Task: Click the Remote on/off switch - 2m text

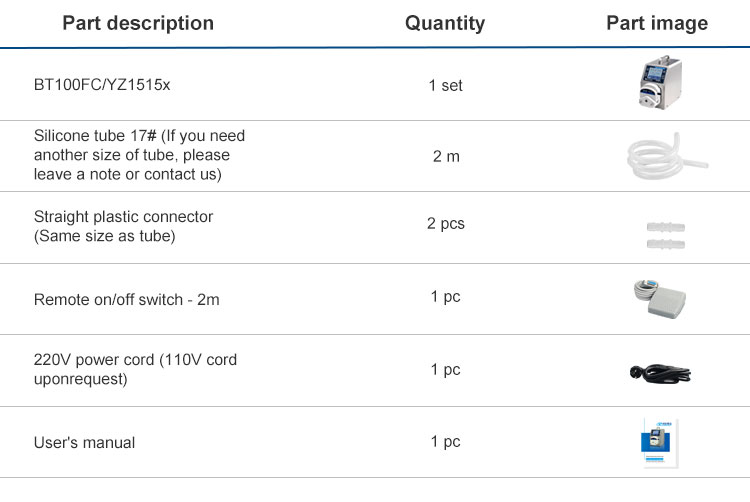Action: point(127,299)
